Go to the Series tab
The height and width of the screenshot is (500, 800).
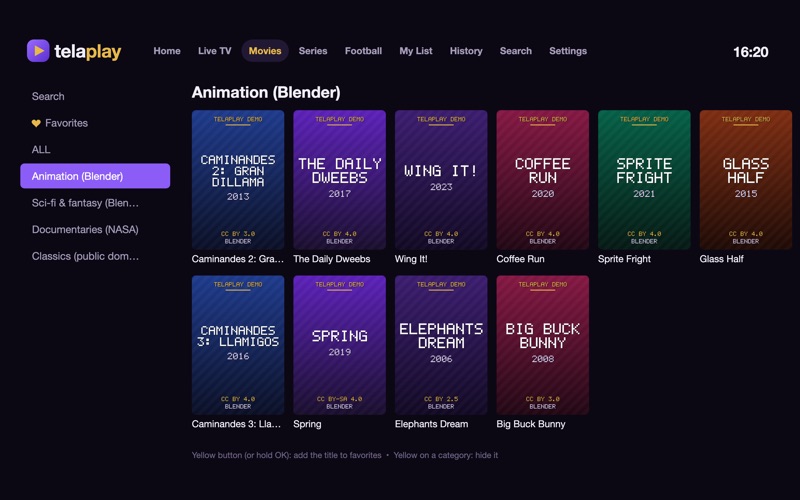click(x=313, y=51)
